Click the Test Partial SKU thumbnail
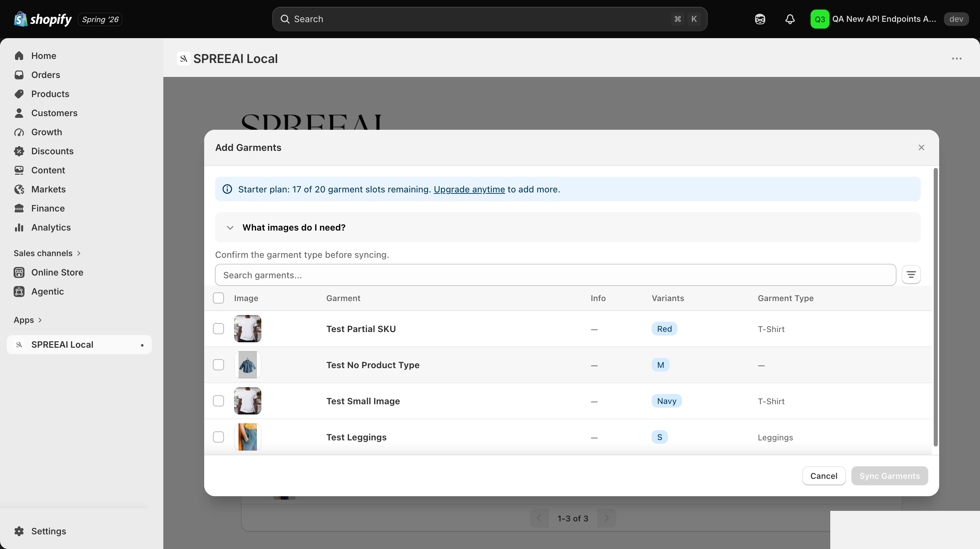Viewport: 980px width, 549px height. tap(248, 329)
